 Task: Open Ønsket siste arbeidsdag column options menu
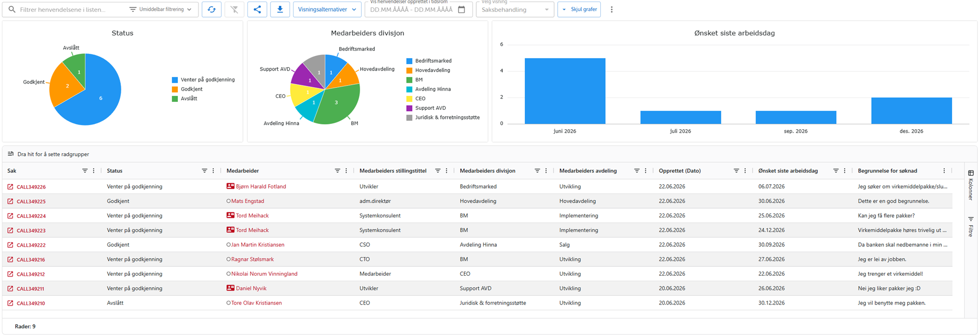[x=844, y=171]
